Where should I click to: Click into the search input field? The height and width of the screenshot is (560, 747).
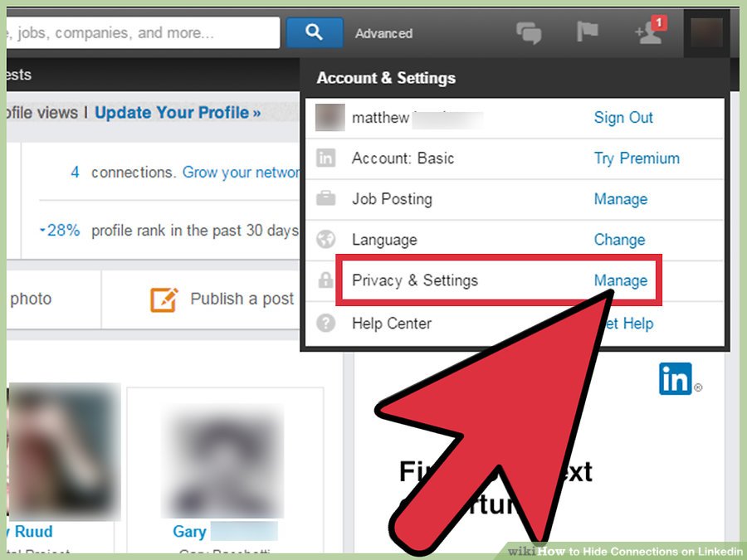pyautogui.click(x=143, y=32)
